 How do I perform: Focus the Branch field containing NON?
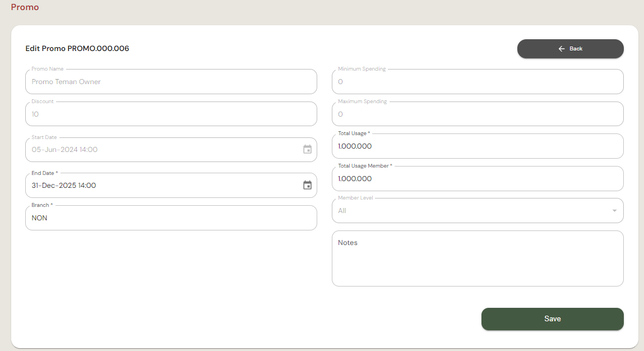(171, 218)
